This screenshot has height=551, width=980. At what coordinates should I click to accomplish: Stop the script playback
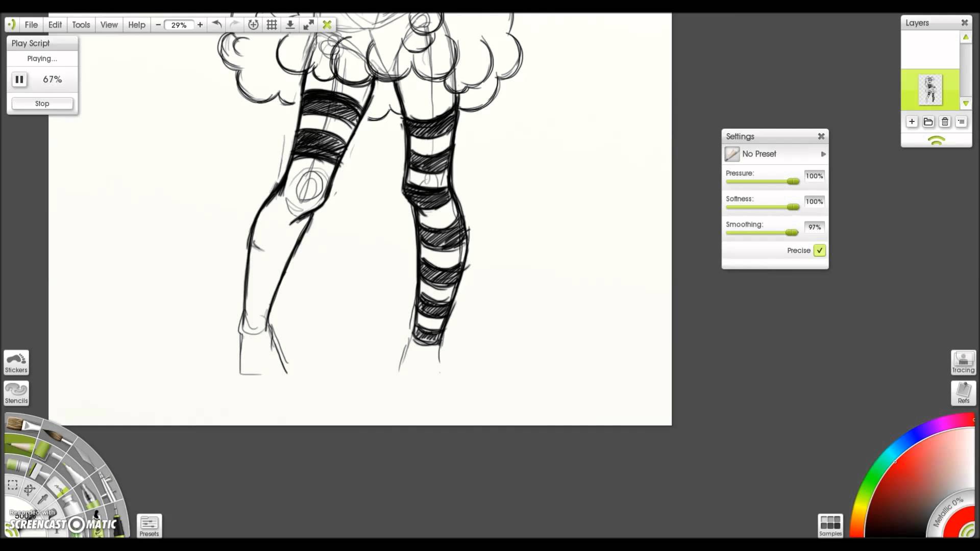pos(42,103)
